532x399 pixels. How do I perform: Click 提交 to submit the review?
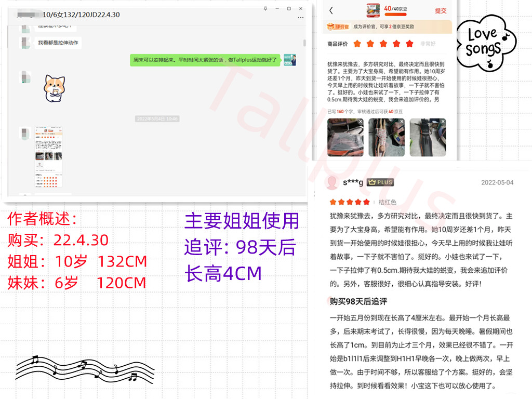441,11
